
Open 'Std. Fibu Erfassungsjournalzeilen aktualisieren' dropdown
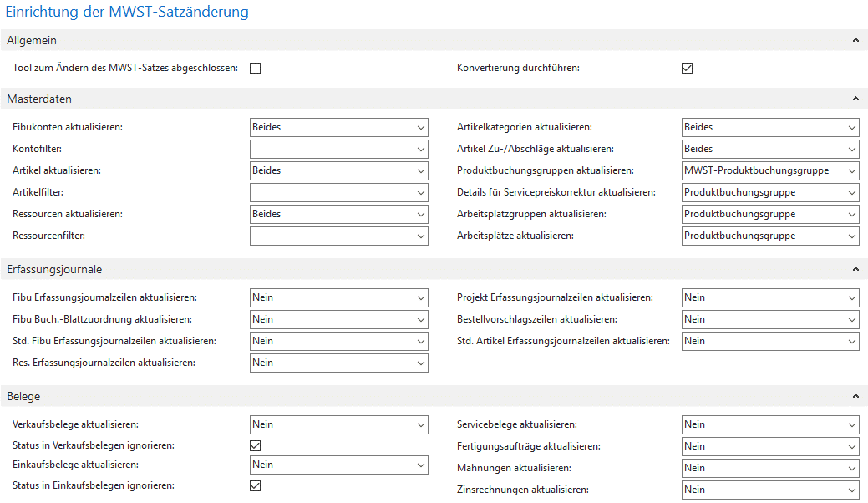(339, 341)
